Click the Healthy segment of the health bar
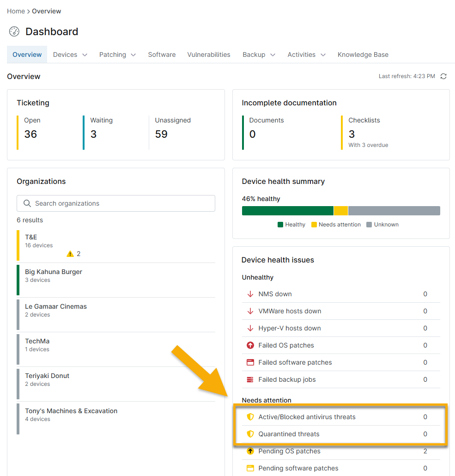455x476 pixels. click(286, 210)
